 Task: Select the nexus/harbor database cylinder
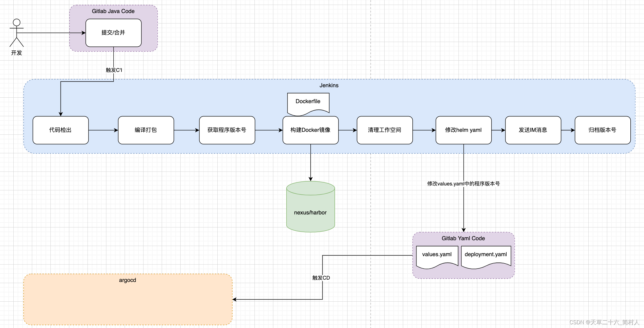pyautogui.click(x=311, y=207)
